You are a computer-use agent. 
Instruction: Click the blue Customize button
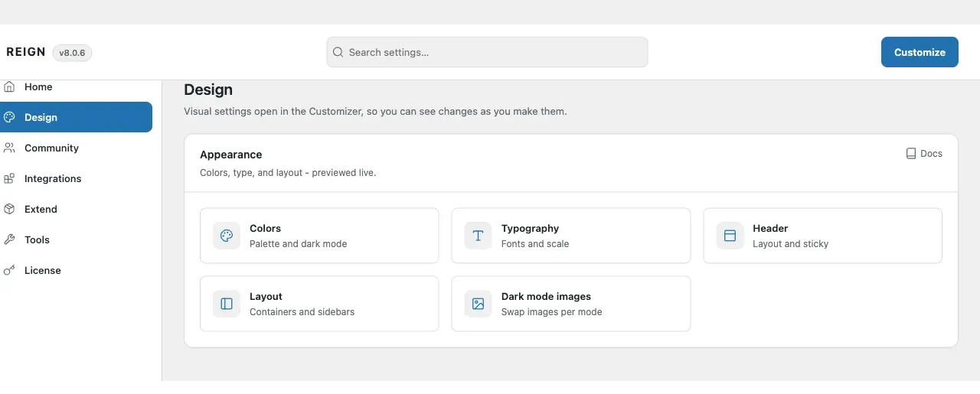[920, 52]
